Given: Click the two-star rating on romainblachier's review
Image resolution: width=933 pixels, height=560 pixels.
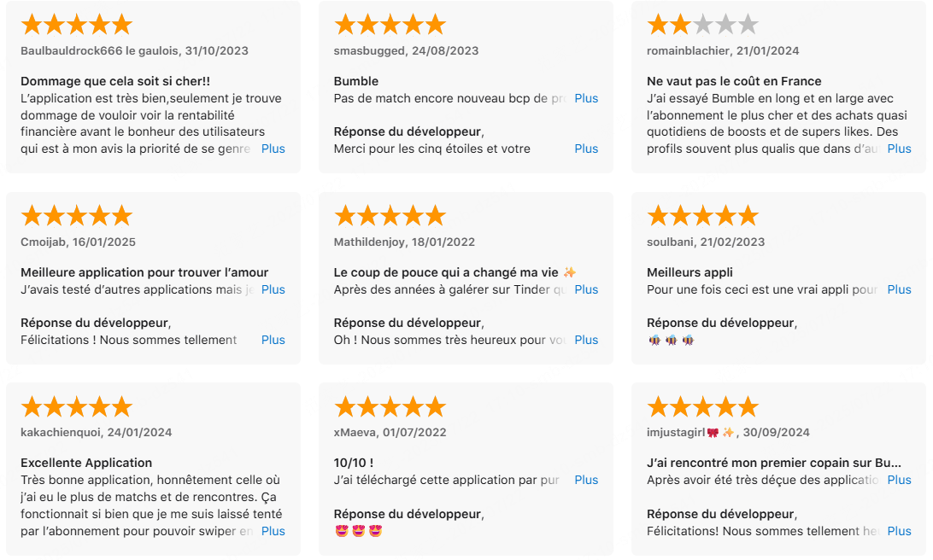Looking at the screenshot, I should coord(702,25).
